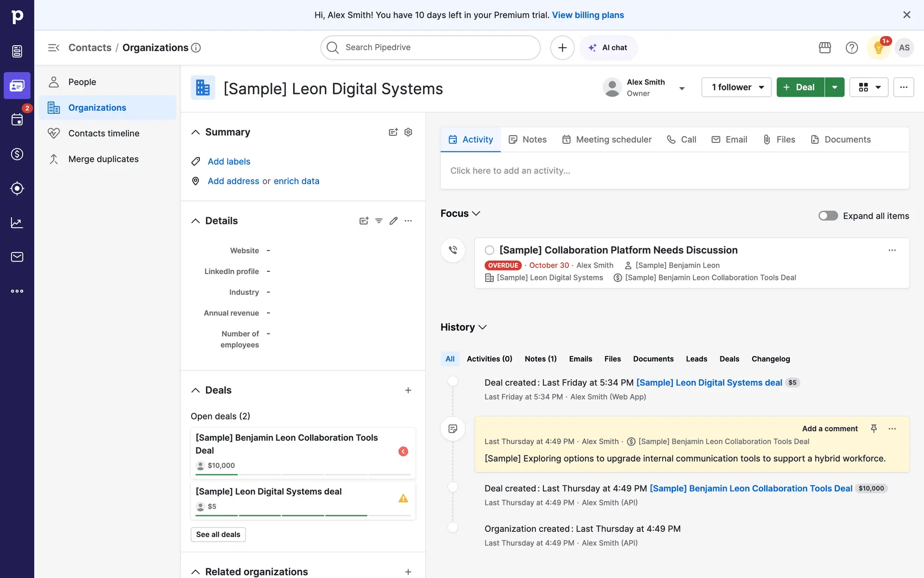Mark Collaboration Platform Needs Discussion as done
924x578 pixels.
point(489,250)
